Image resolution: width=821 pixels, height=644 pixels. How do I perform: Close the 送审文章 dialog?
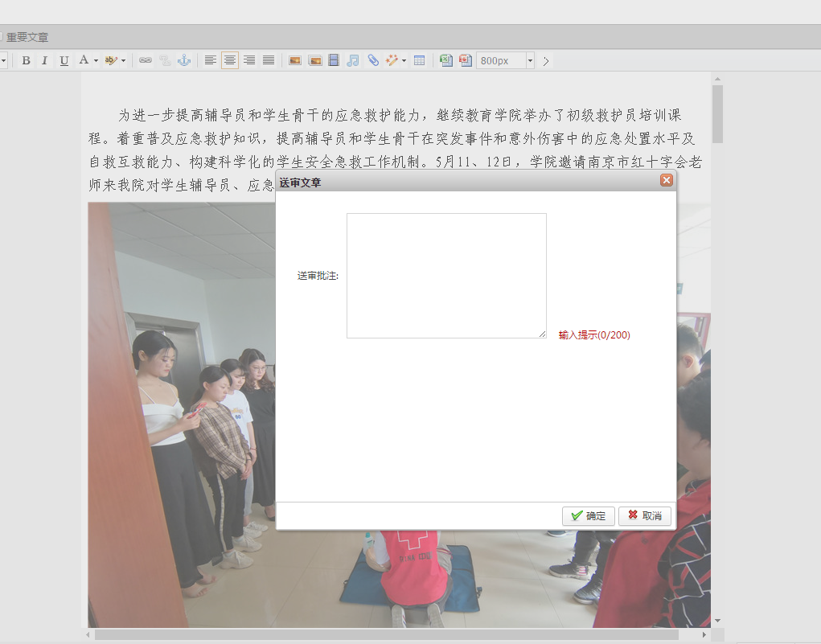[x=666, y=180]
